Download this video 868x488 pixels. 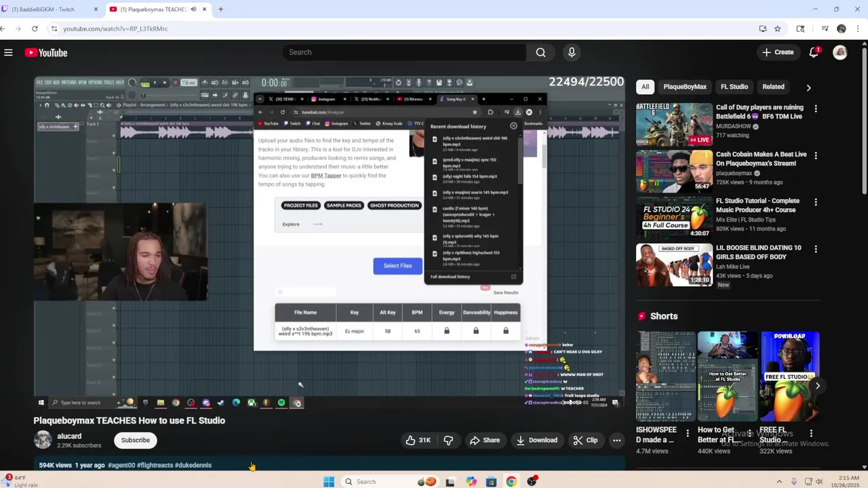click(x=536, y=440)
